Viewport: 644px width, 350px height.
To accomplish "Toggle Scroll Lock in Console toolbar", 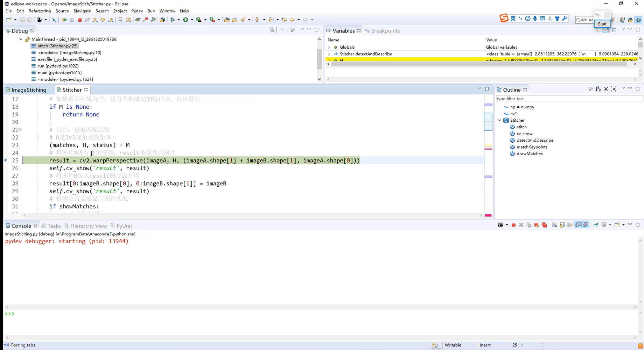I will pos(562,225).
